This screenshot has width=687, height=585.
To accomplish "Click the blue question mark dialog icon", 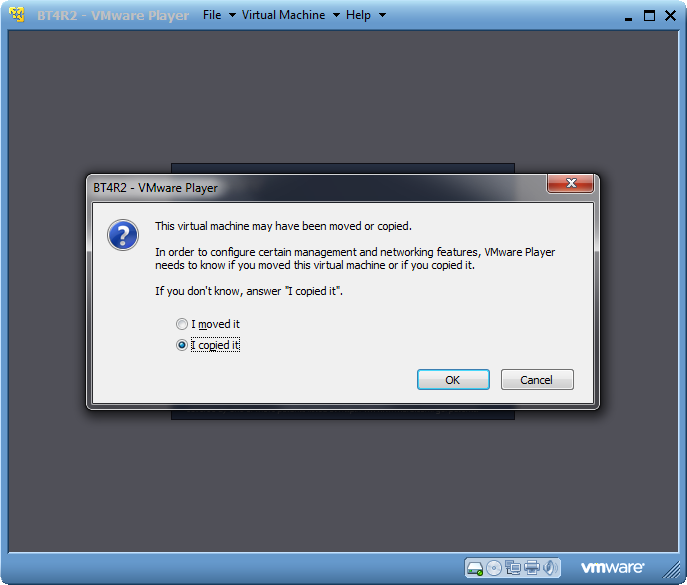I will [123, 235].
